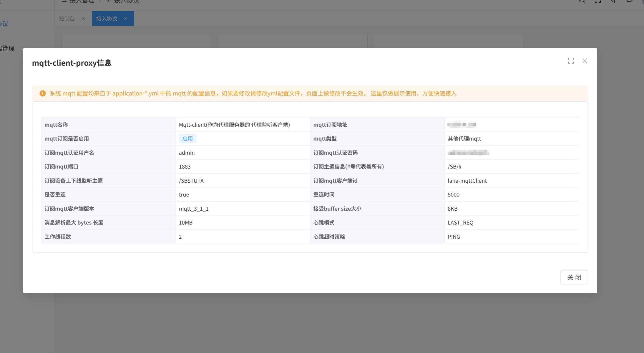Screen dimensions: 644x353
Task: Switch to the 控制台 tab
Action: pyautogui.click(x=67, y=19)
